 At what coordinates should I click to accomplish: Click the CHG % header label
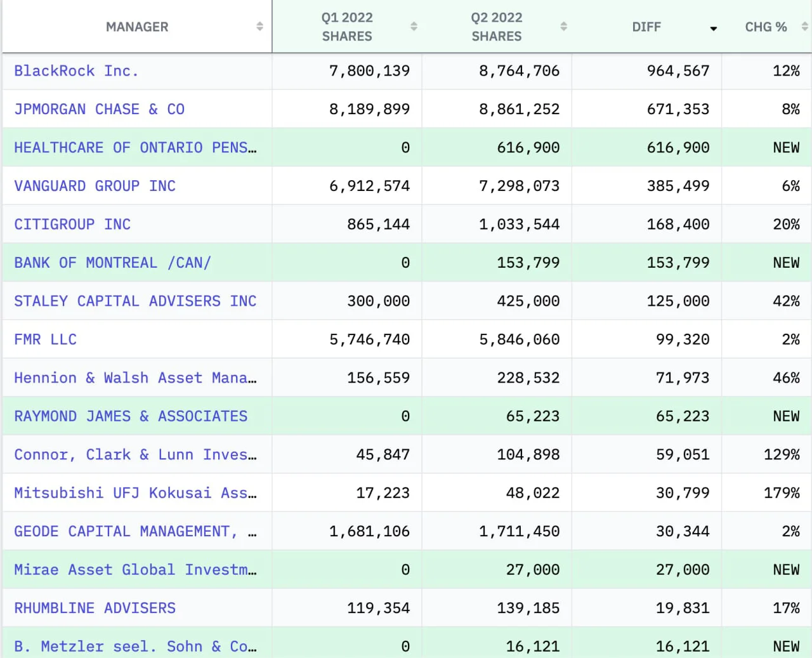click(766, 27)
